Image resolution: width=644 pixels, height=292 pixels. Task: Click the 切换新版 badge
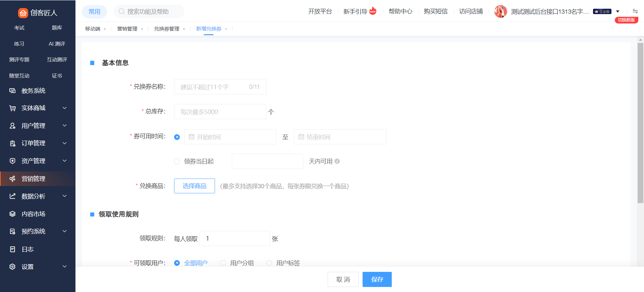[x=626, y=20]
